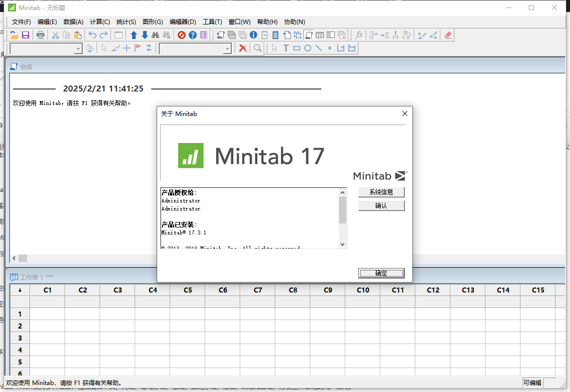
Task: Open the 编辑(E) menu
Action: (x=47, y=22)
